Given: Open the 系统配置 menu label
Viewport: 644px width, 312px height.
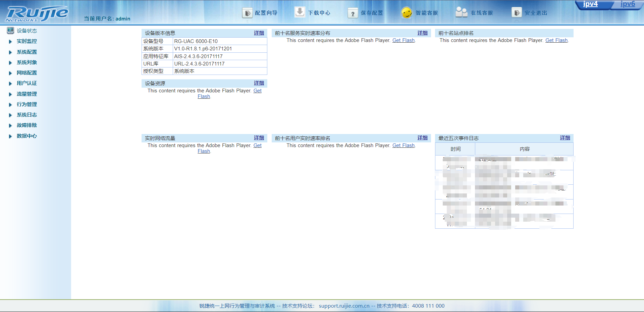Looking at the screenshot, I should click(x=27, y=52).
